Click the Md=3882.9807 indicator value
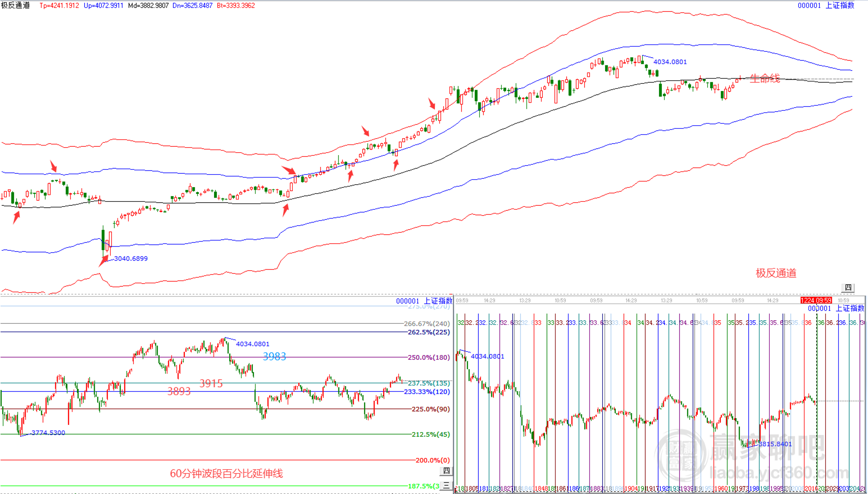The image size is (868, 494). coord(148,5)
